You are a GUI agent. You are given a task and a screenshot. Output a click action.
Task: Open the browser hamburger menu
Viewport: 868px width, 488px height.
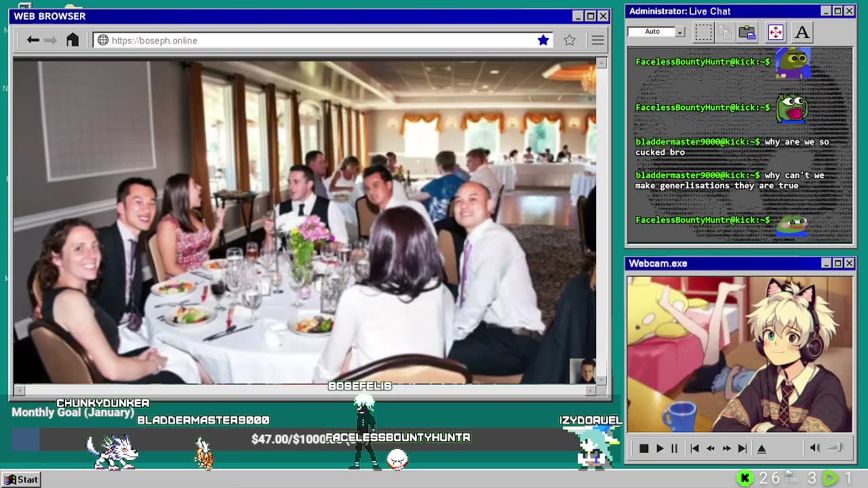(x=597, y=41)
